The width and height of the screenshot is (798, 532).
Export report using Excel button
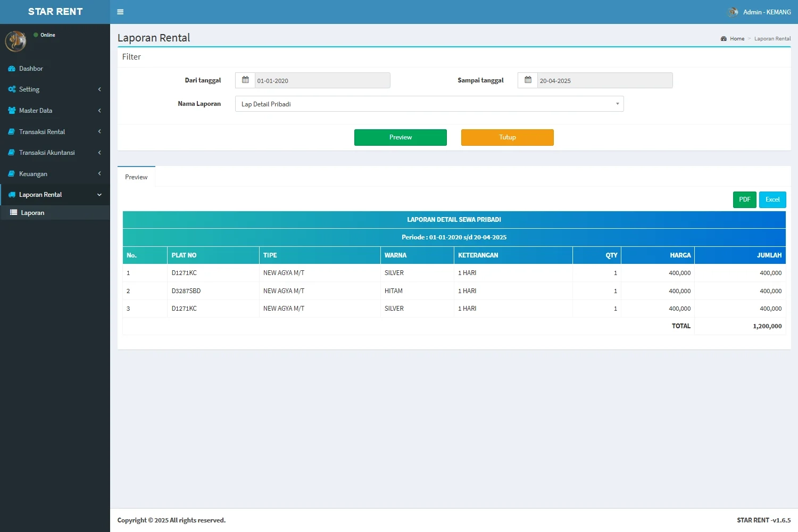(x=772, y=199)
